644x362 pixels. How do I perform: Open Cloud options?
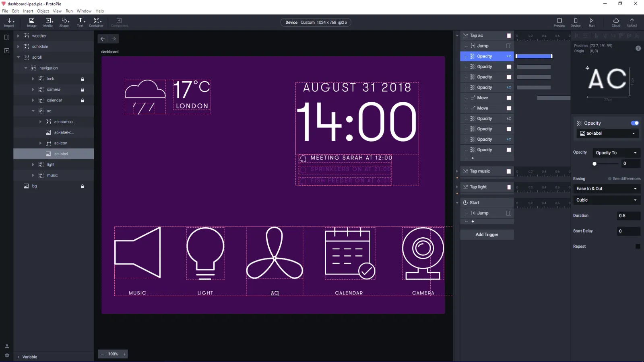[x=616, y=23]
